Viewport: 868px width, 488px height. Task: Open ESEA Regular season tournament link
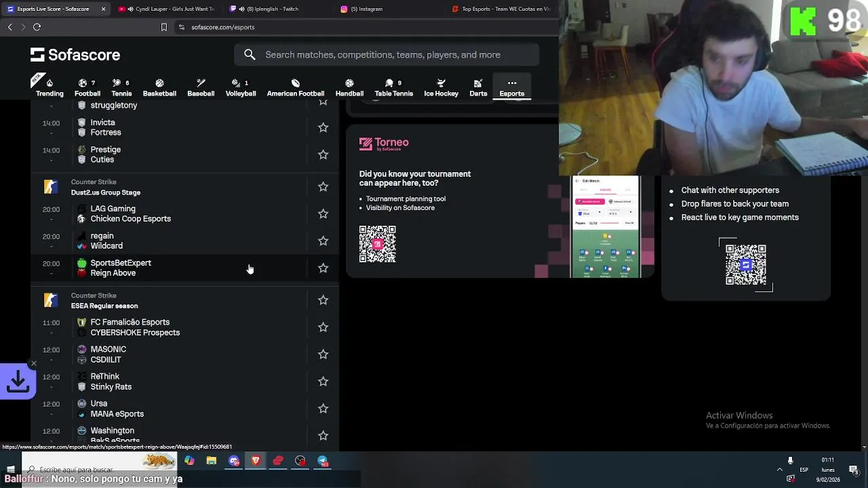click(104, 306)
